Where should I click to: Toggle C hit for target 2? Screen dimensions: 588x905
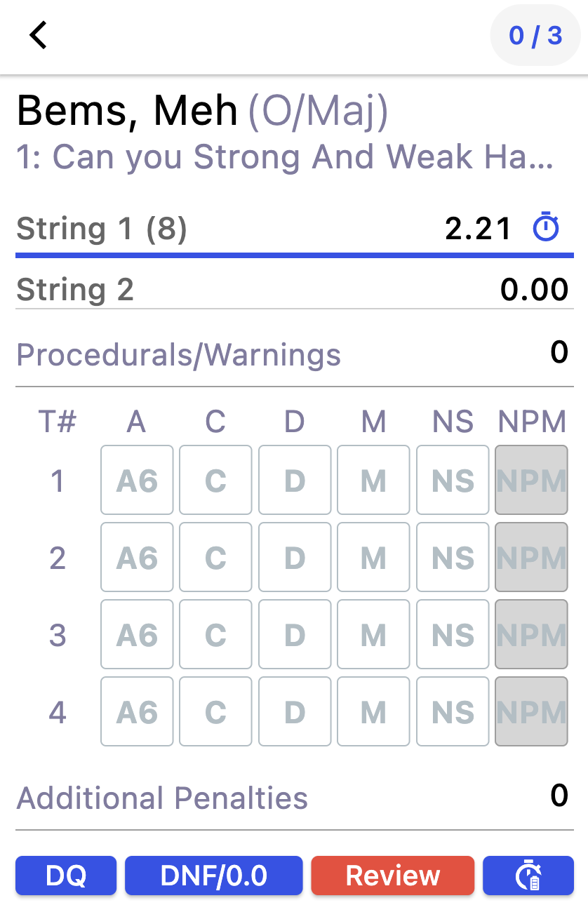point(215,558)
